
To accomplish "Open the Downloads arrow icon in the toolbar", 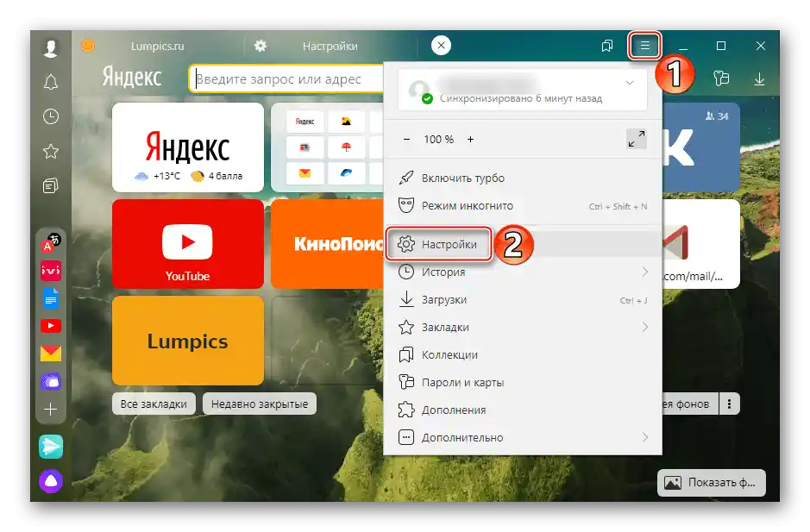I will pos(760,78).
